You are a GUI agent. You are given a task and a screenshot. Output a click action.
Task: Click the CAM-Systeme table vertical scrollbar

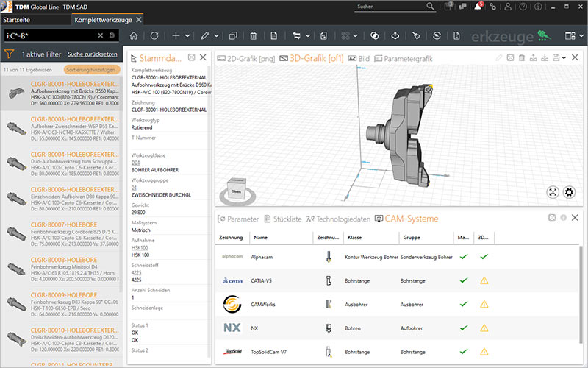tap(581, 294)
